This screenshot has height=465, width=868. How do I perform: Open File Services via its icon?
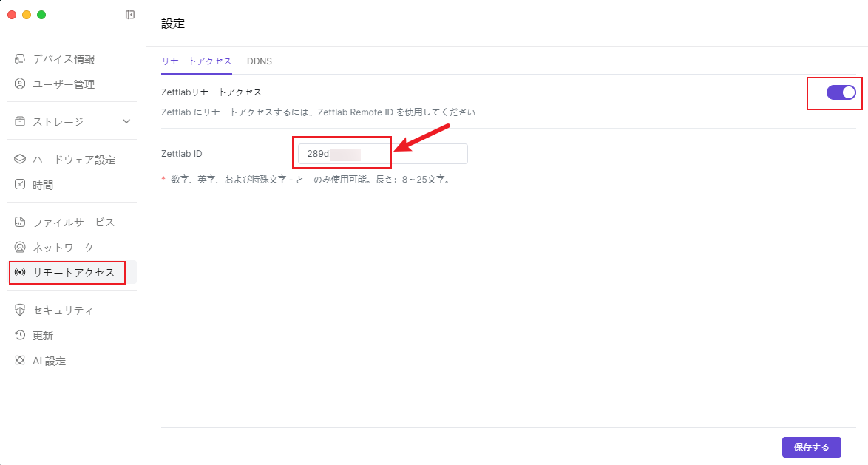point(21,222)
